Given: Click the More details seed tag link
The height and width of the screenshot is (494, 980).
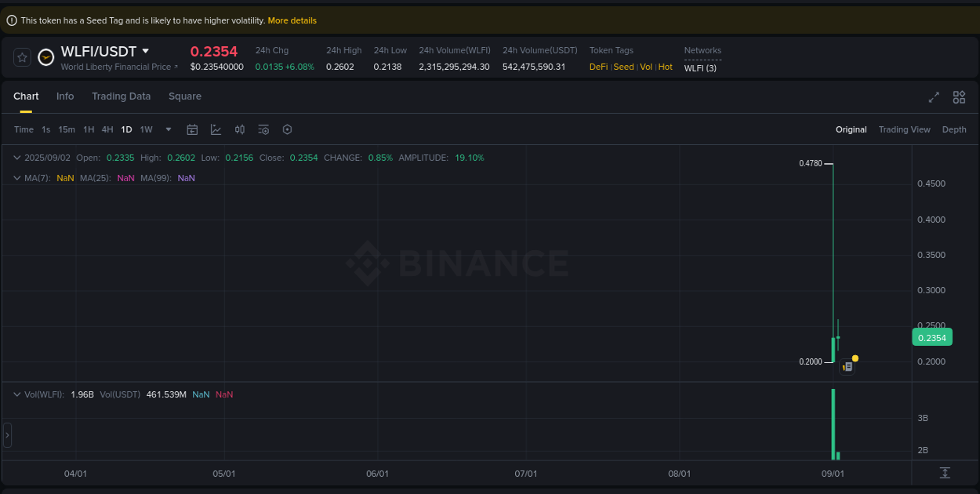Looking at the screenshot, I should [x=292, y=20].
